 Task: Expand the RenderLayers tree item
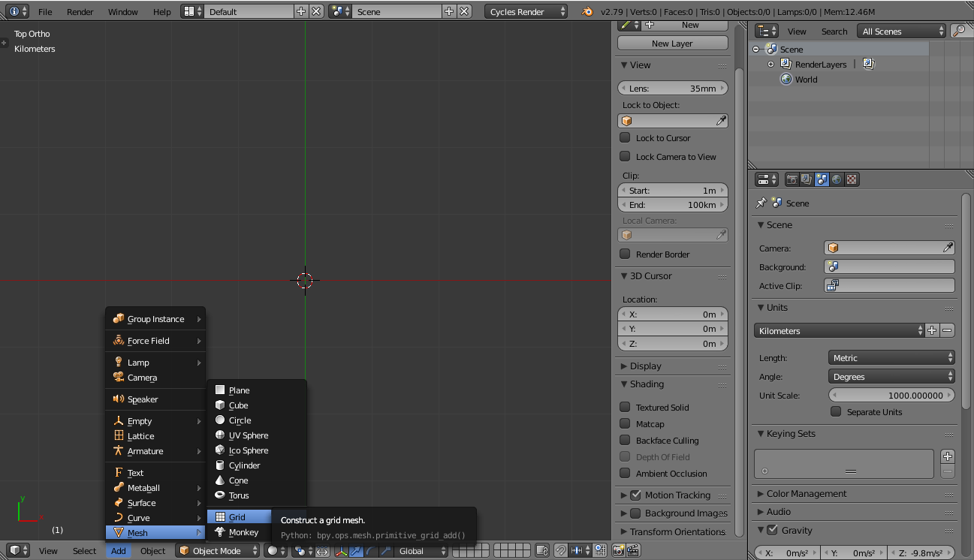[770, 65]
